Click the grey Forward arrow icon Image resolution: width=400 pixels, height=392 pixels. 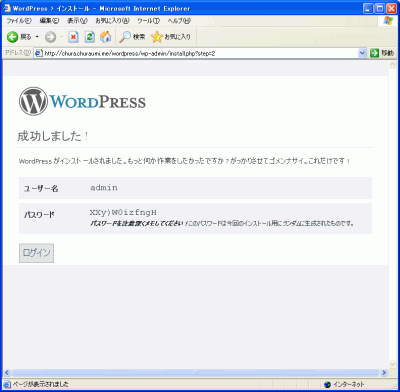point(50,37)
